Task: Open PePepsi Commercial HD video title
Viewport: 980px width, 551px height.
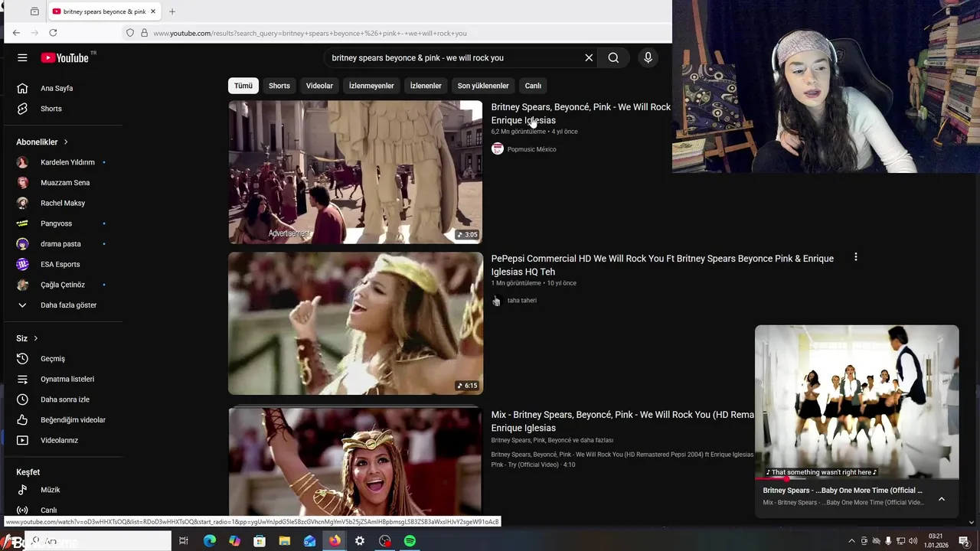Action: pyautogui.click(x=662, y=265)
